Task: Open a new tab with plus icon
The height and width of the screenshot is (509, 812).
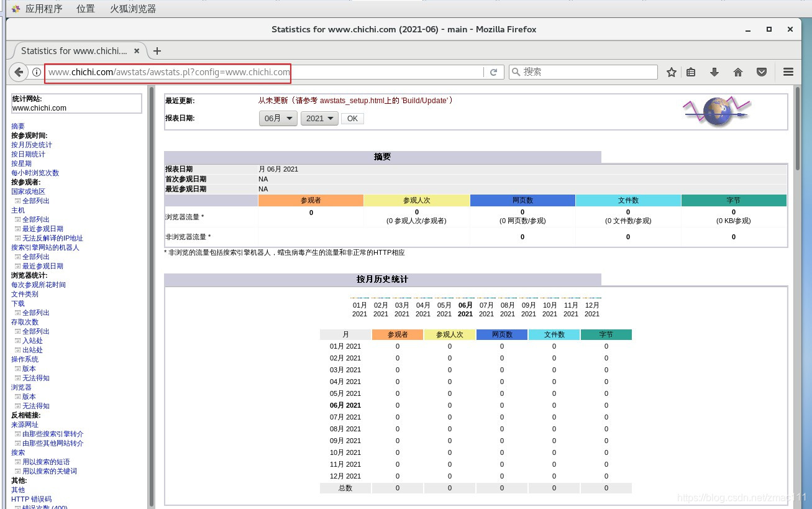Action: coord(157,51)
